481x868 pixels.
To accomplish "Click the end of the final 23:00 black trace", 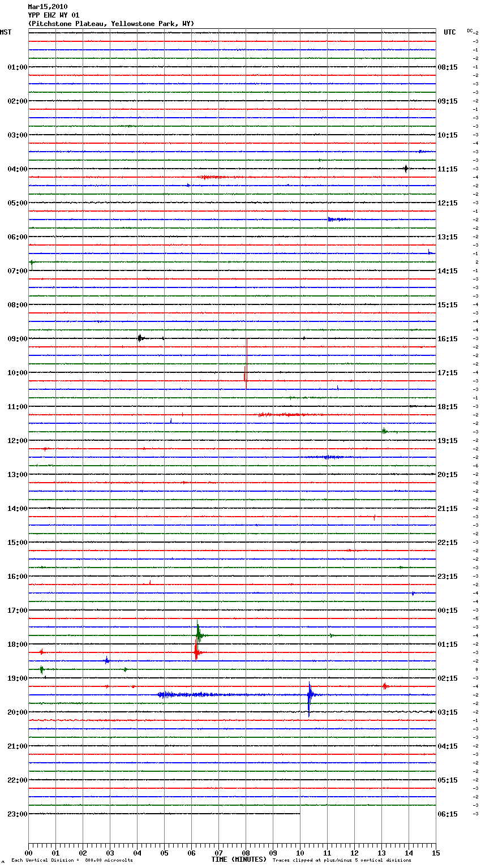I will [299, 814].
